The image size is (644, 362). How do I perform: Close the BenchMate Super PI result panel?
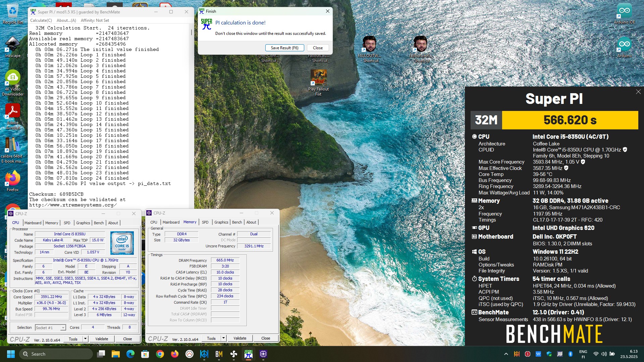pos(638,92)
